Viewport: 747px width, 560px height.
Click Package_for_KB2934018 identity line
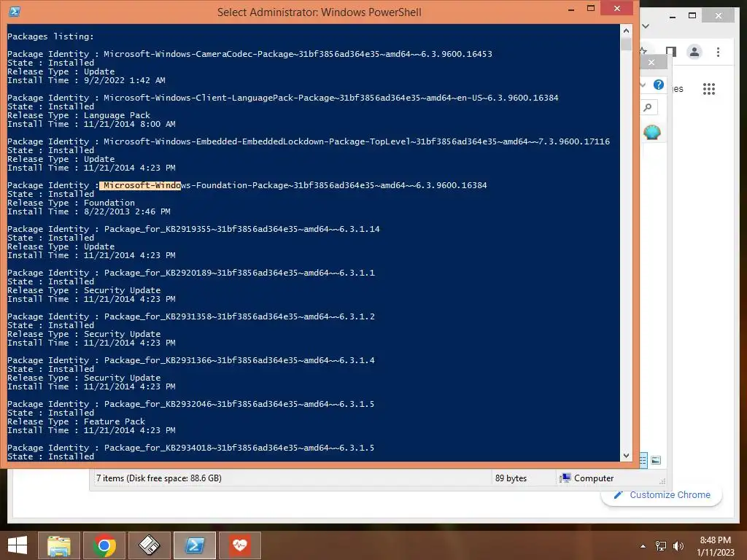point(190,448)
